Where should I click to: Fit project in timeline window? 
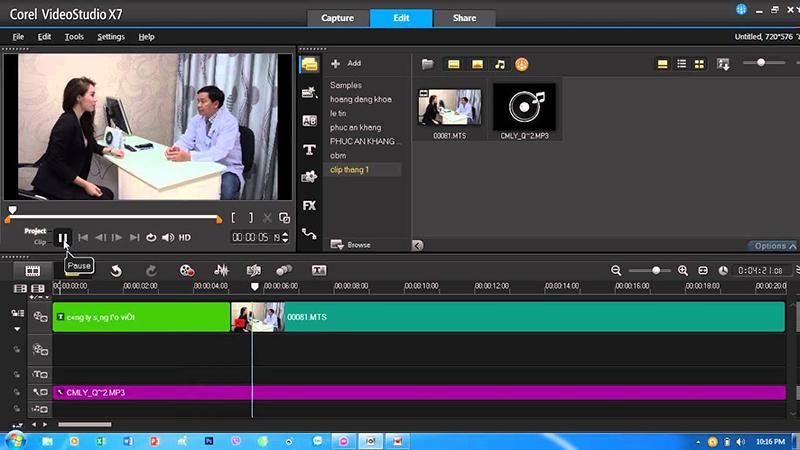point(703,270)
